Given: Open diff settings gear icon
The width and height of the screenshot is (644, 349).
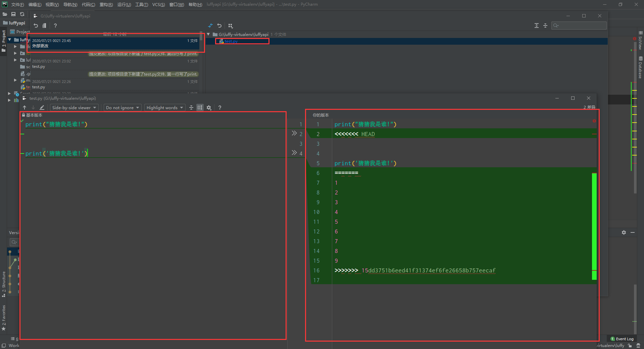Looking at the screenshot, I should click(x=209, y=107).
